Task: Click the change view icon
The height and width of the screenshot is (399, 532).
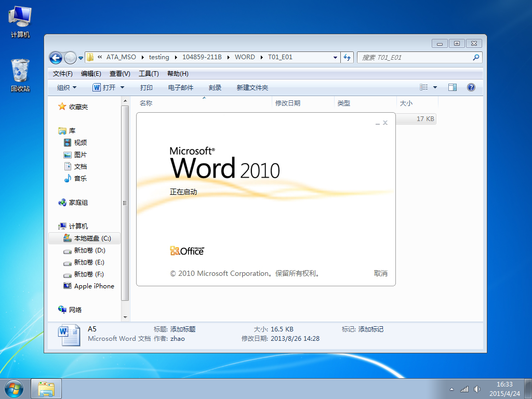Action: 424,87
